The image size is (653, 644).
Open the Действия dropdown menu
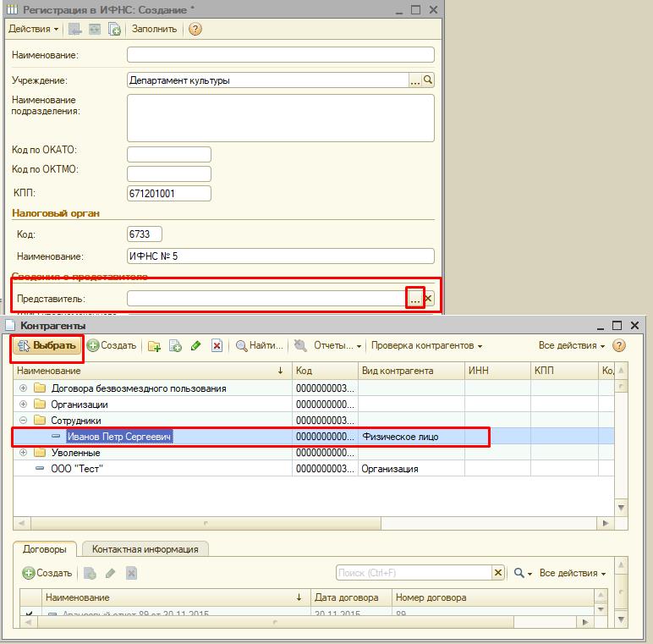point(33,29)
